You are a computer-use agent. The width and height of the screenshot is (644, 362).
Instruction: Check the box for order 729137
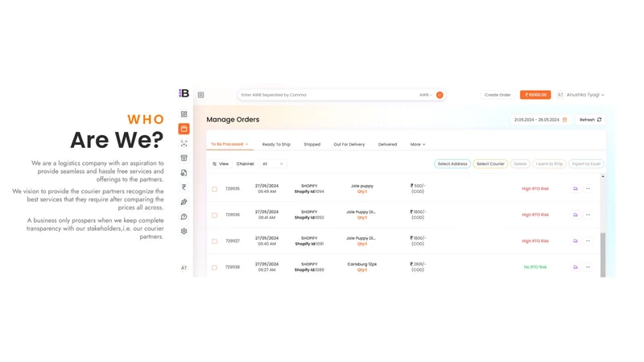point(214,241)
